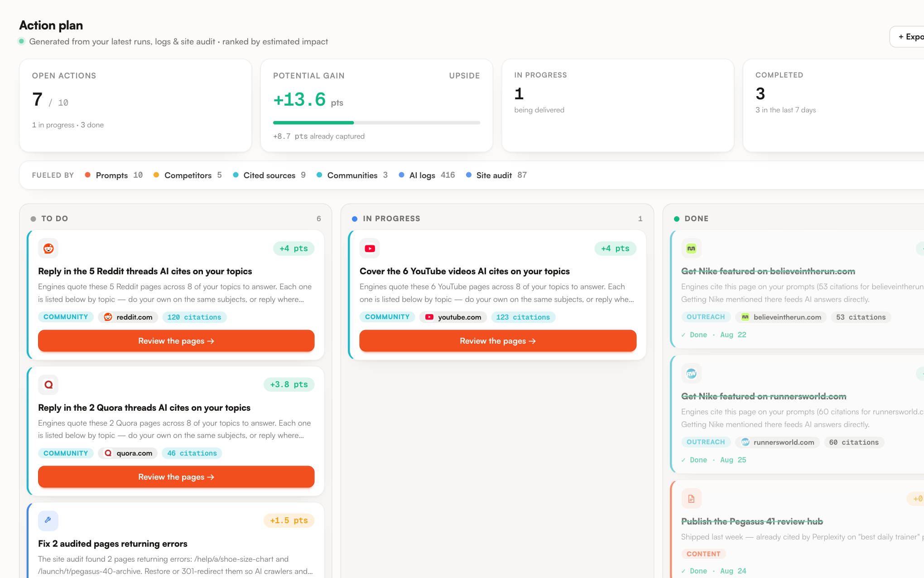Click the believeintherun logo icon on Done card
The image size is (924, 578).
[x=691, y=248]
